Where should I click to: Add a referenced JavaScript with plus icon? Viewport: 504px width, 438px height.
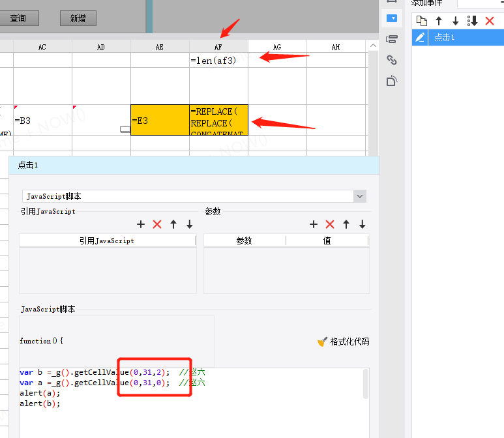click(141, 224)
